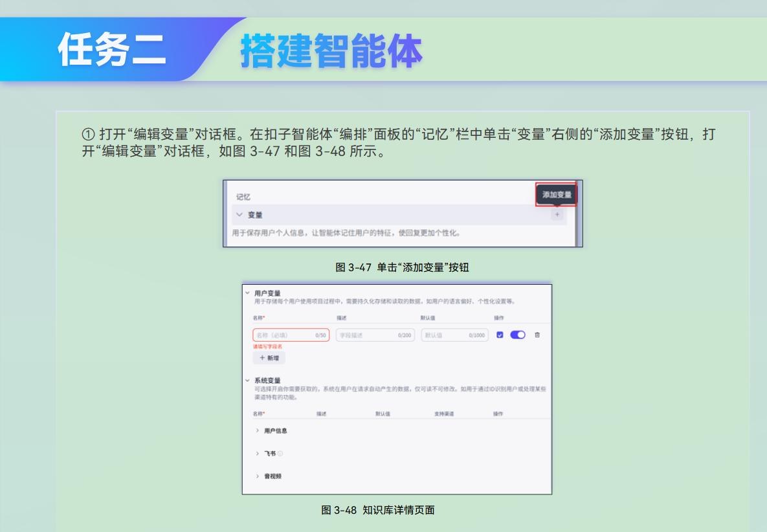Turn off the user variable toggle switch
This screenshot has height=532, width=767.
pyautogui.click(x=518, y=335)
